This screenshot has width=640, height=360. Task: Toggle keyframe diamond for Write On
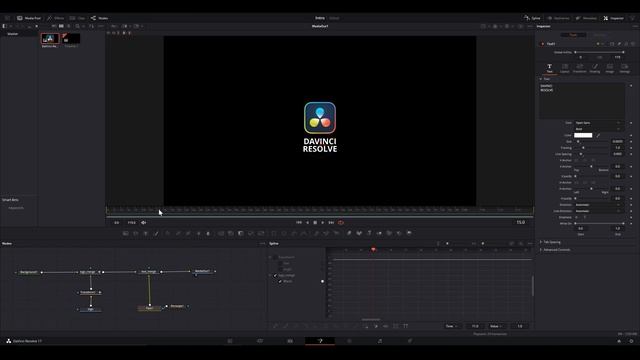tap(631, 223)
